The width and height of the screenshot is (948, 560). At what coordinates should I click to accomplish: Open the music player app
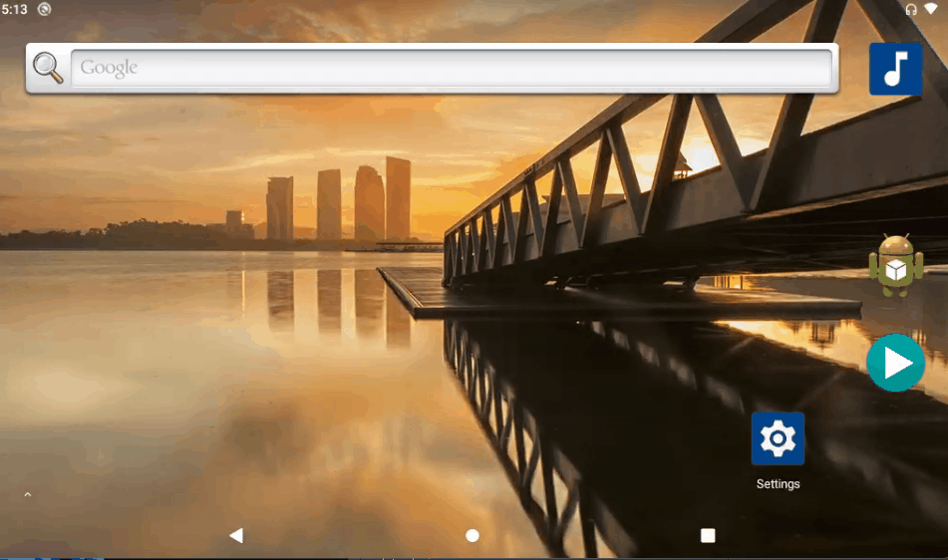point(895,69)
